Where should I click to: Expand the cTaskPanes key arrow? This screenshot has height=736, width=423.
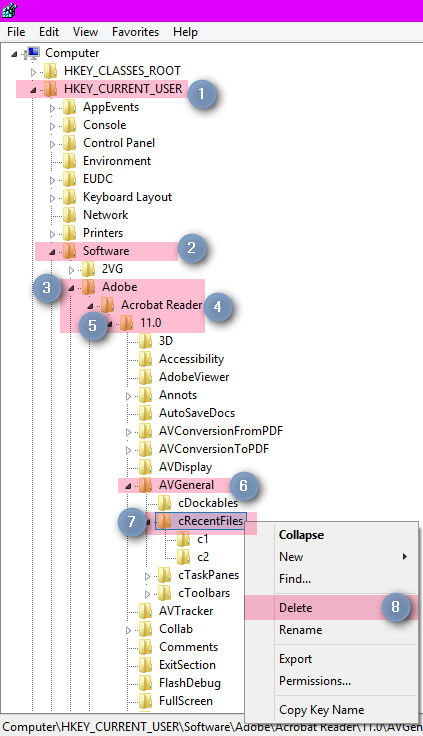click(x=147, y=576)
